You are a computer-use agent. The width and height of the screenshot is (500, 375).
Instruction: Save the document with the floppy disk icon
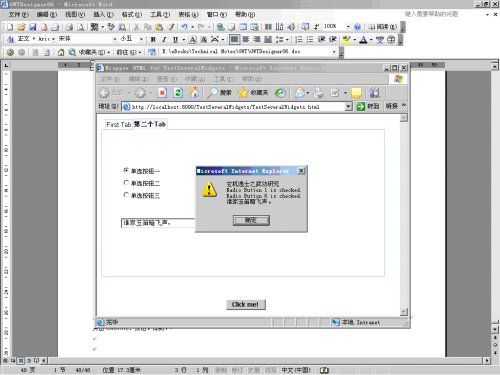(33, 27)
